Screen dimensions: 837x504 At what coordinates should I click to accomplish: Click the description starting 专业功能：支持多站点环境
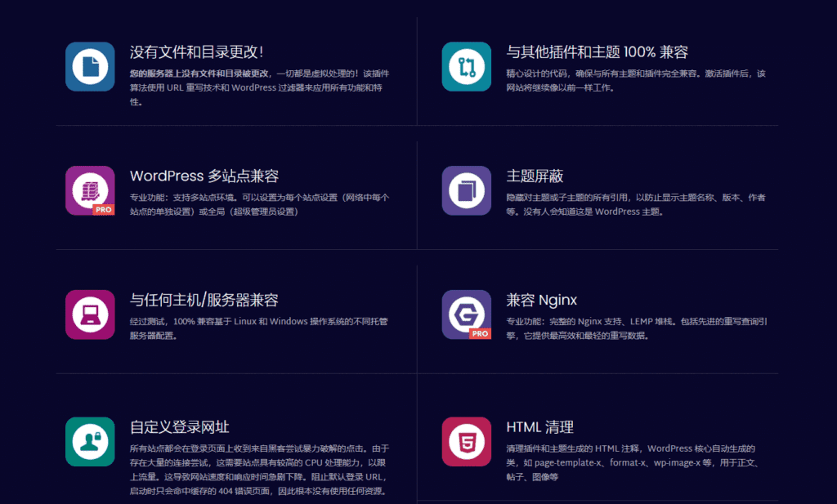pyautogui.click(x=259, y=204)
